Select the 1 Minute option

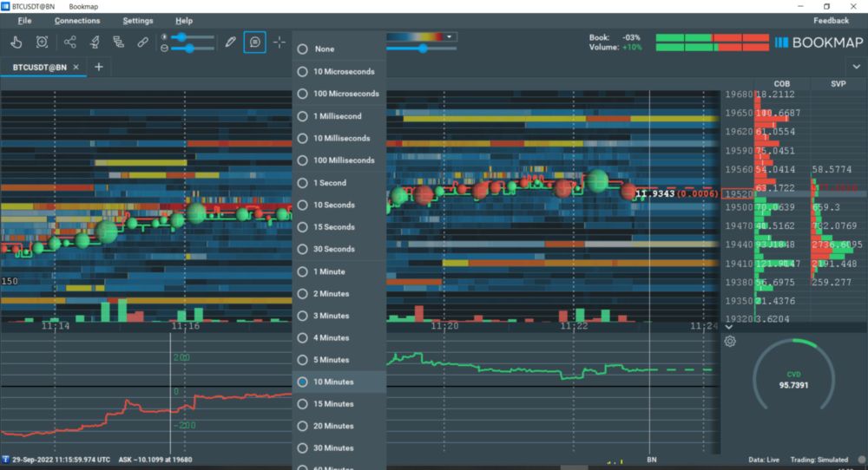point(339,271)
